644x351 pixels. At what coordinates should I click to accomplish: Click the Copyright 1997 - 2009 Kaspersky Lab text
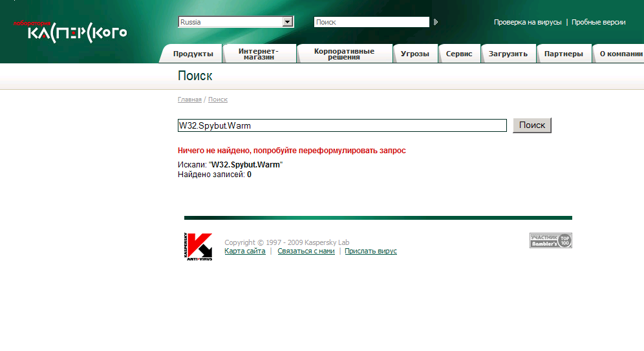tap(286, 242)
